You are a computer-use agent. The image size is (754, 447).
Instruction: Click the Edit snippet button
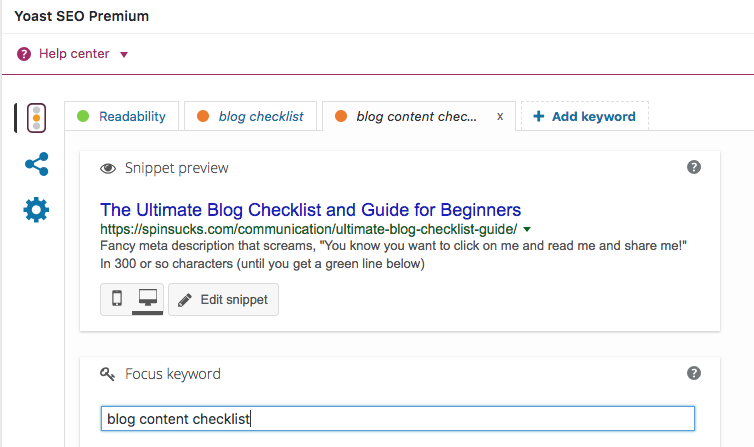coord(223,299)
